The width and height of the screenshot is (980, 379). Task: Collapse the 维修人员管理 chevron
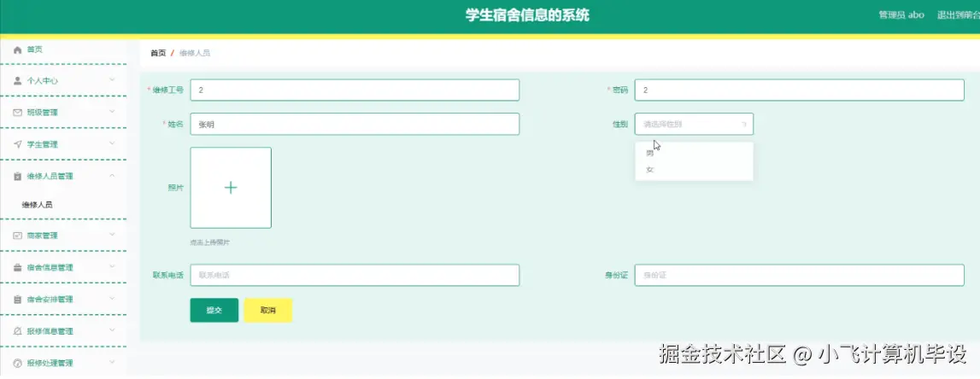coord(112,176)
